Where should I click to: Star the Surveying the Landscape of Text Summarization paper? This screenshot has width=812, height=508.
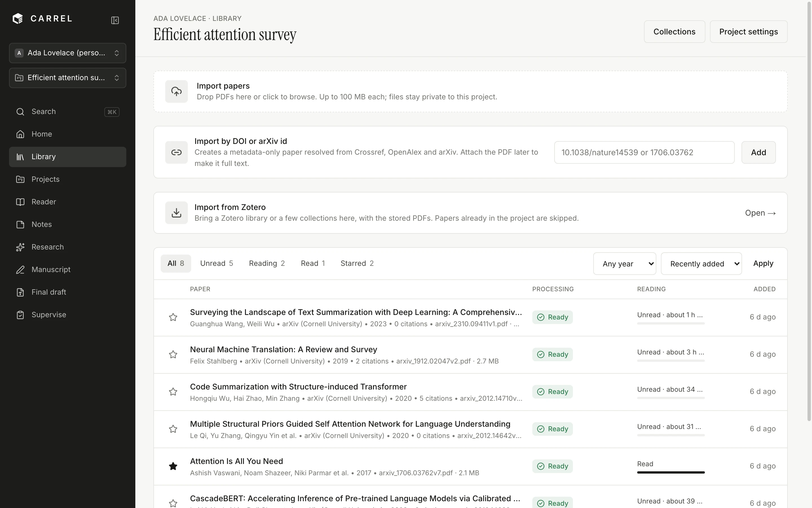tap(173, 317)
